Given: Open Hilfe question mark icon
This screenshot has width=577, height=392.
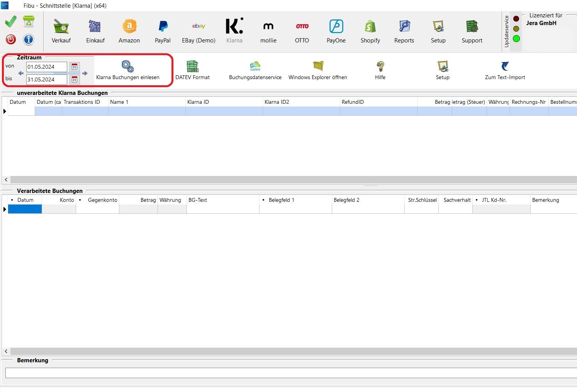Looking at the screenshot, I should click(380, 66).
